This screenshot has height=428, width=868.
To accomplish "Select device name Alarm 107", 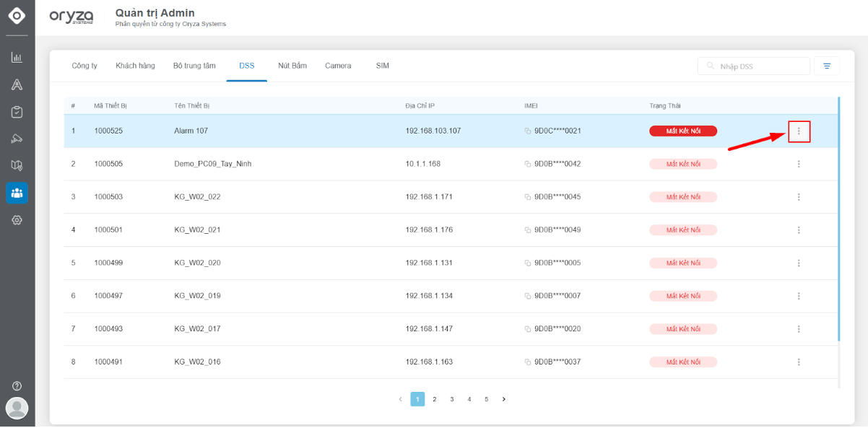I will [x=191, y=131].
